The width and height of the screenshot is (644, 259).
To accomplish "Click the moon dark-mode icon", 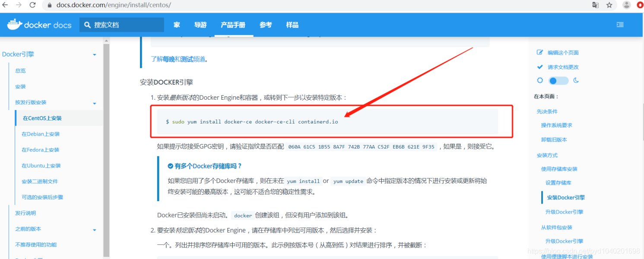I will [576, 81].
